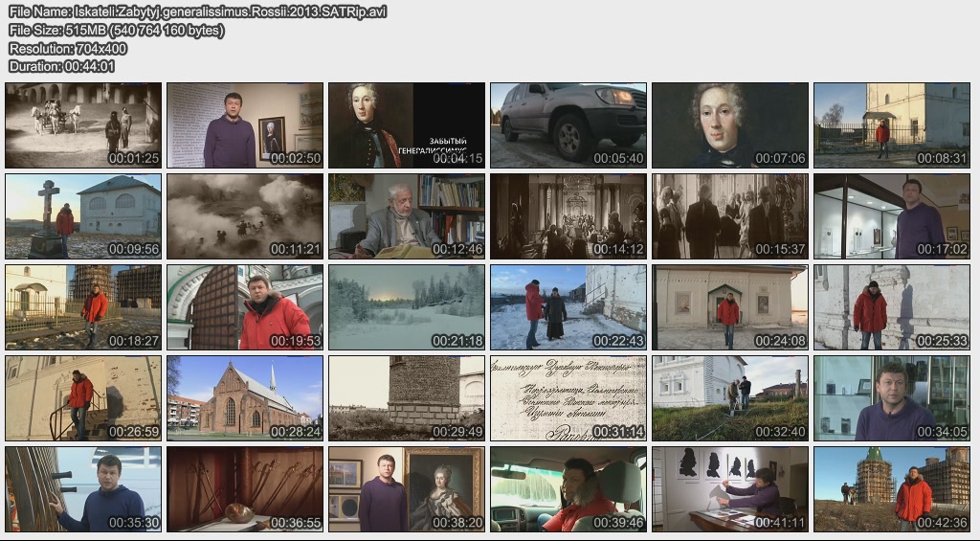Select the swords display thumbnail at 00:36:55

coord(245,489)
